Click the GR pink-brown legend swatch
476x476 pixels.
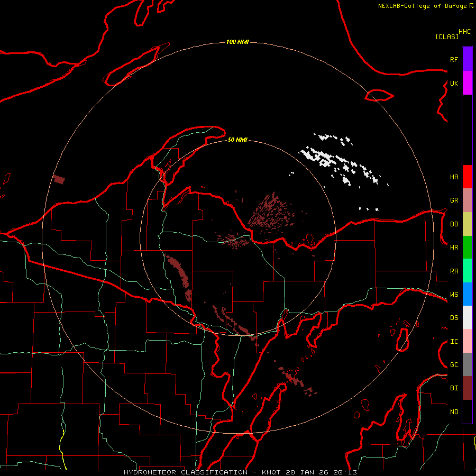pos(467,200)
